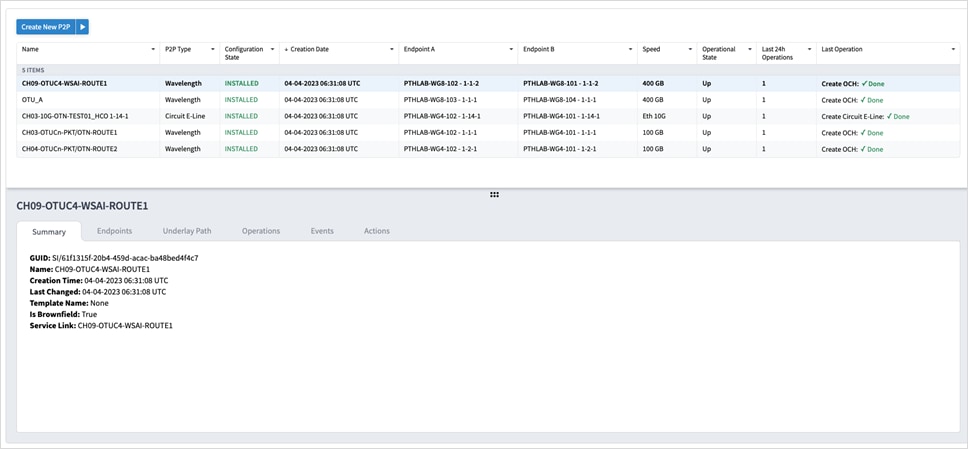Click endpoint PTHLAB-WG4-101 - 1-2-1
This screenshot has height=449, width=968.
(x=559, y=149)
